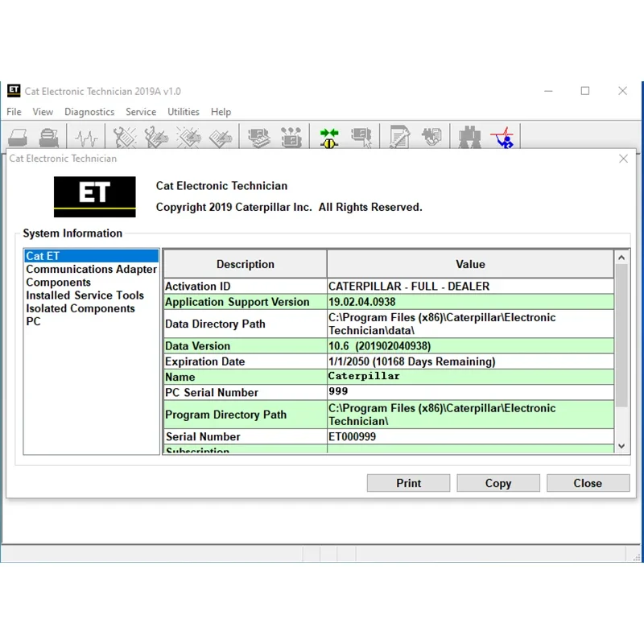This screenshot has height=644, width=644.
Task: Click the Program Directory Path label
Action: click(x=226, y=415)
